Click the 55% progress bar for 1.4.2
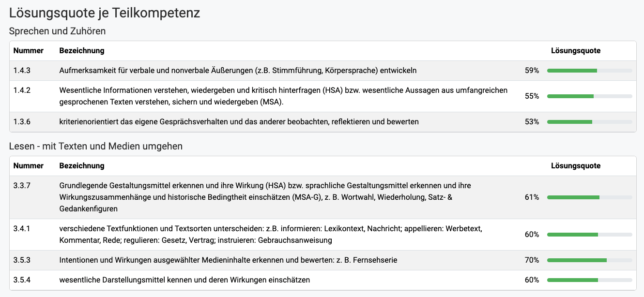 (x=589, y=96)
